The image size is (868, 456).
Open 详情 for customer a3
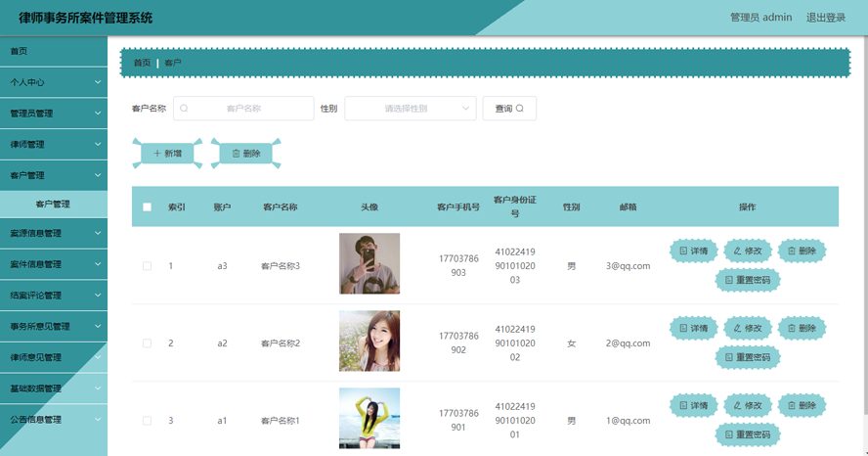[694, 251]
